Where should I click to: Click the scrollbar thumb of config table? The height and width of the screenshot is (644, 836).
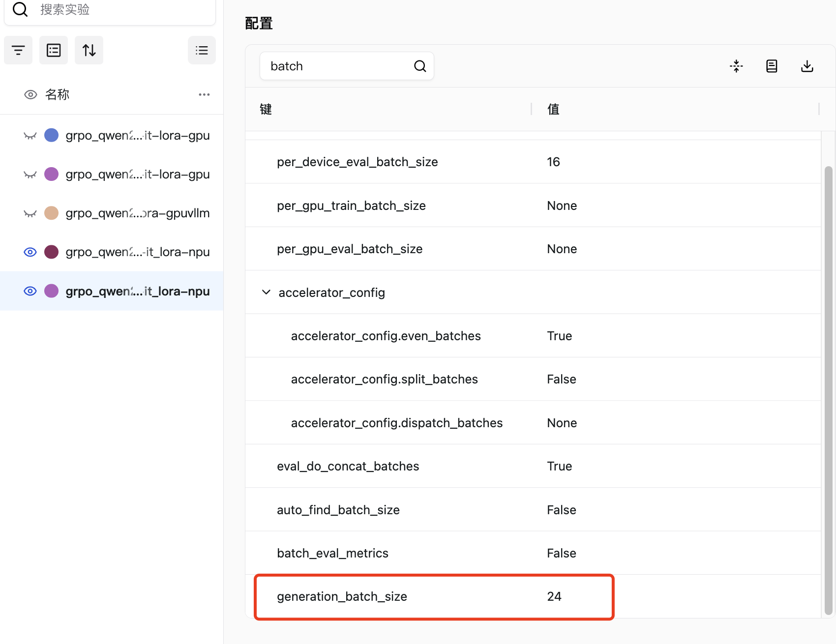[x=828, y=390]
